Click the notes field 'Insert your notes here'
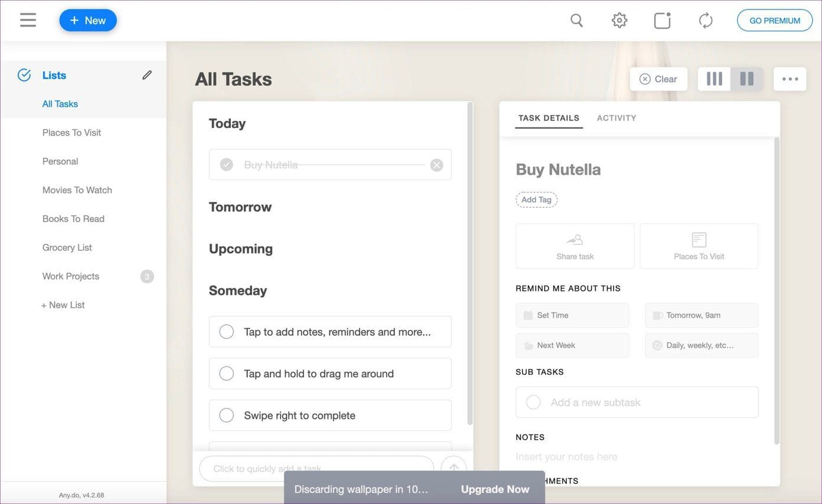The height and width of the screenshot is (504, 822). coord(566,457)
